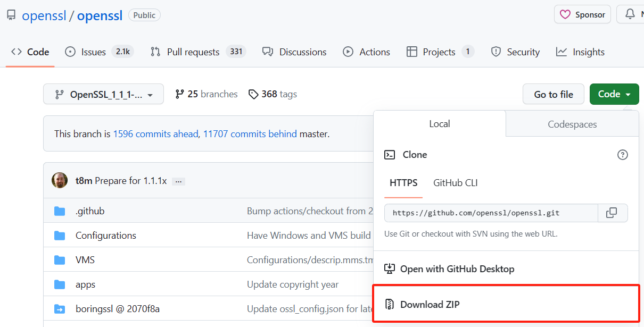This screenshot has height=327, width=644.
Task: Open the Actions tab
Action: [366, 52]
